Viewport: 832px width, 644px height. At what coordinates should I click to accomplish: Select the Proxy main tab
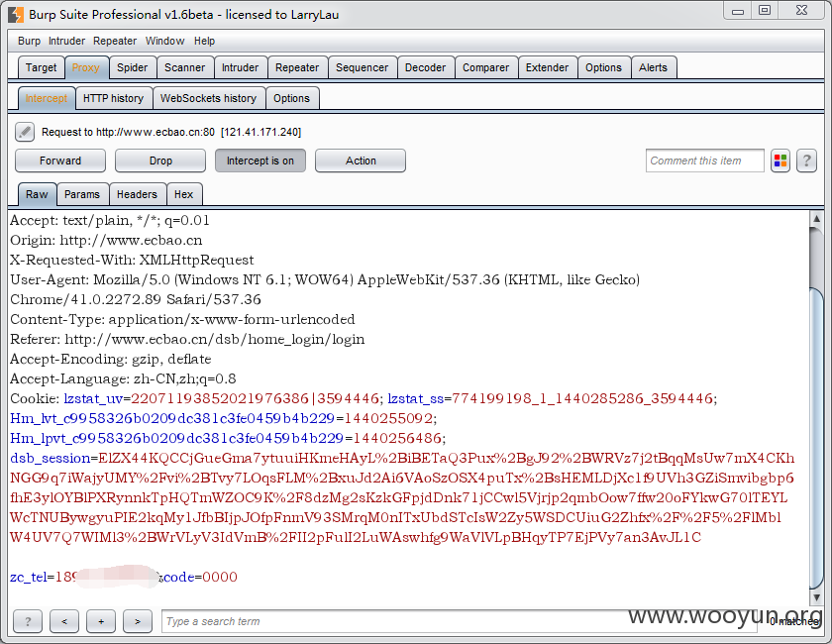pos(86,67)
